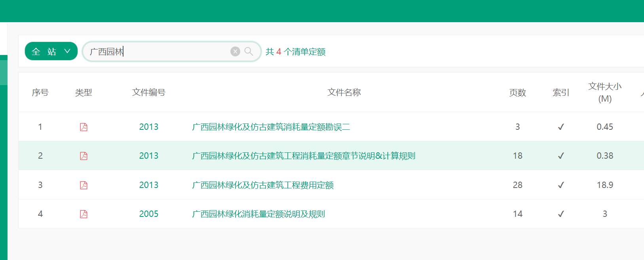The image size is (644, 260).
Task: Open PDF icon for row 3
Action: [84, 185]
